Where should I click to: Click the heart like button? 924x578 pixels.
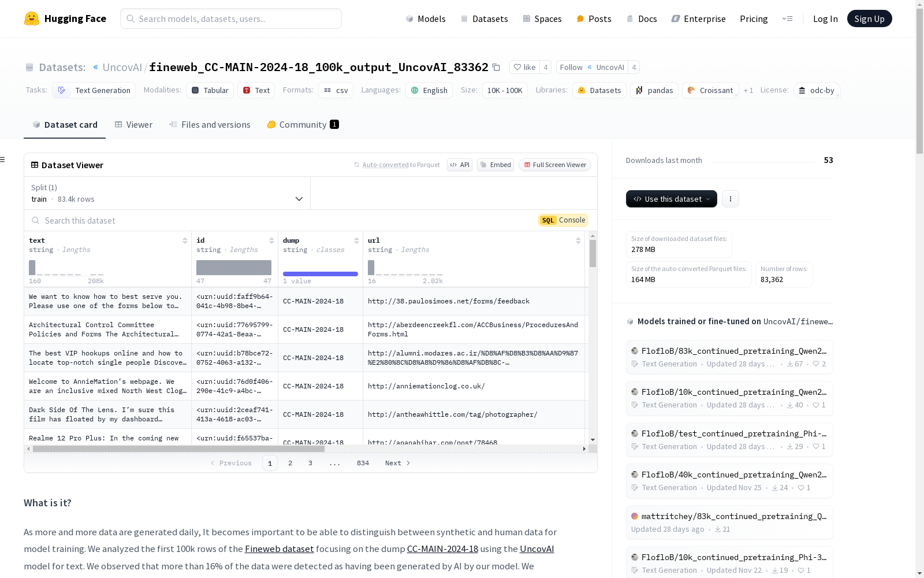tap(525, 67)
